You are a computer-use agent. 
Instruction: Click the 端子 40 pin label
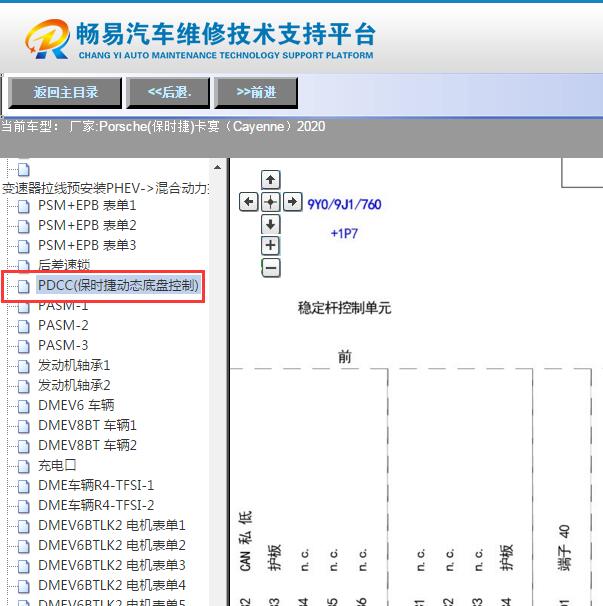coord(564,548)
